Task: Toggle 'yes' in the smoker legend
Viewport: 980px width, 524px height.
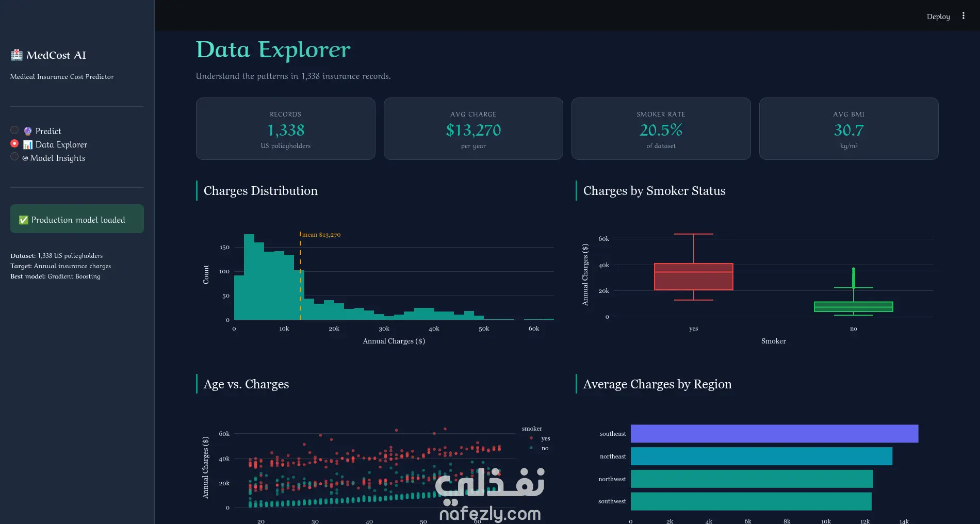Action: pos(540,438)
